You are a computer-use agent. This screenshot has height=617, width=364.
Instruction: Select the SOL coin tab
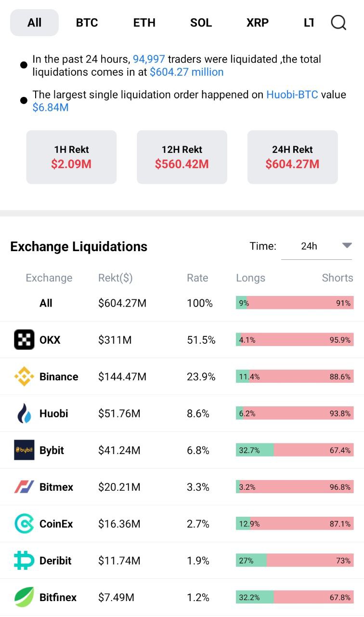click(x=201, y=23)
